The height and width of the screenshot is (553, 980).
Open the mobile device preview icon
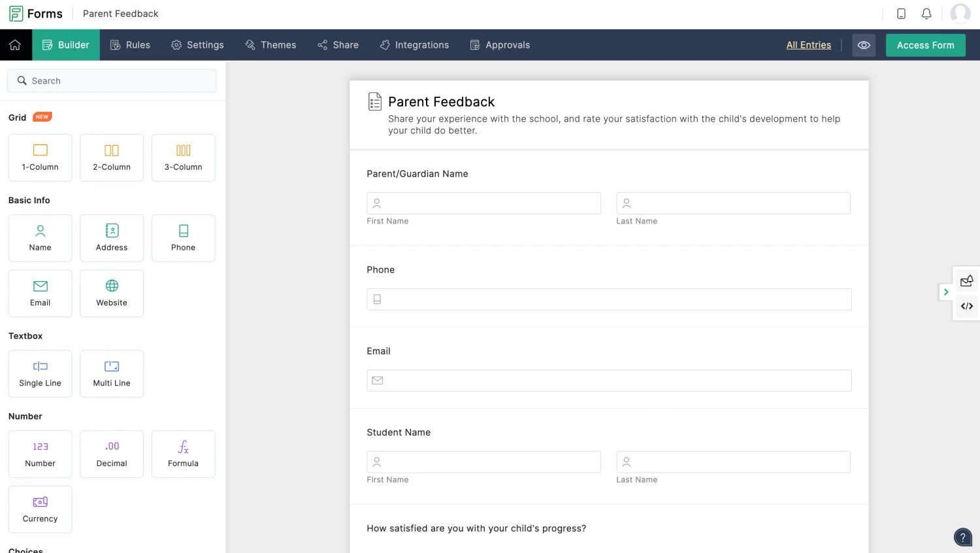[x=901, y=13]
